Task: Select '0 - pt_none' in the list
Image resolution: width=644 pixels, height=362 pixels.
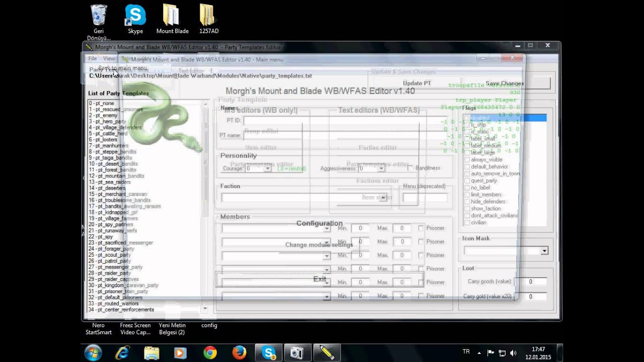Action: [x=101, y=103]
